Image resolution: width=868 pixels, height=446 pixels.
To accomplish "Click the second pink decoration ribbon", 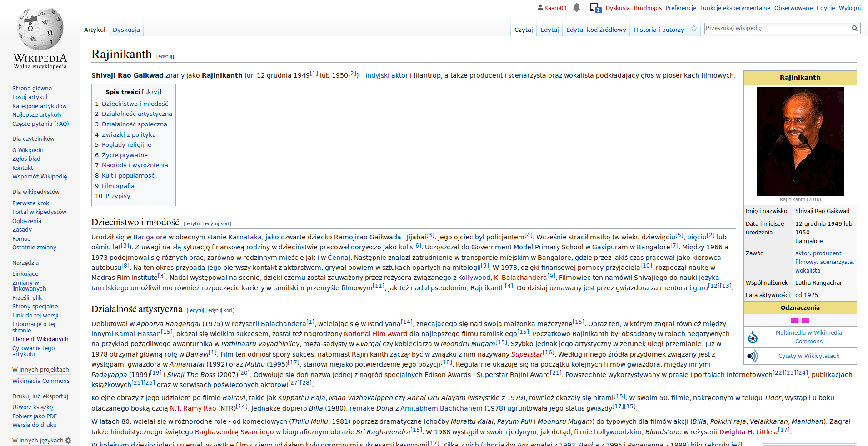I will coord(806,321).
